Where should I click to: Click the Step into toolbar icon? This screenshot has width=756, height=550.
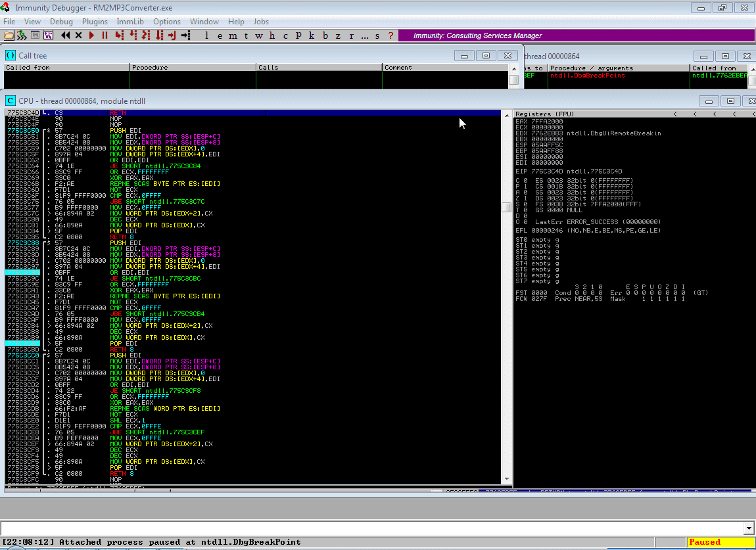point(120,35)
